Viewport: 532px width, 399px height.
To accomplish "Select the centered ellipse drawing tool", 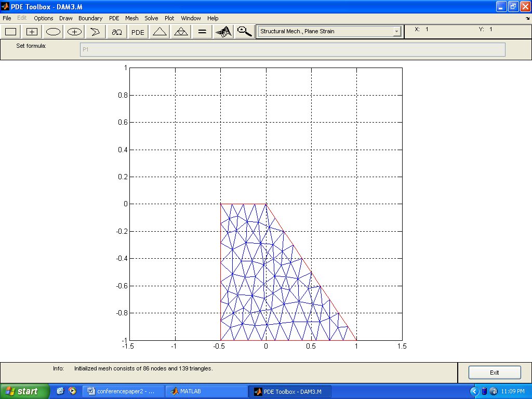I will click(x=75, y=32).
